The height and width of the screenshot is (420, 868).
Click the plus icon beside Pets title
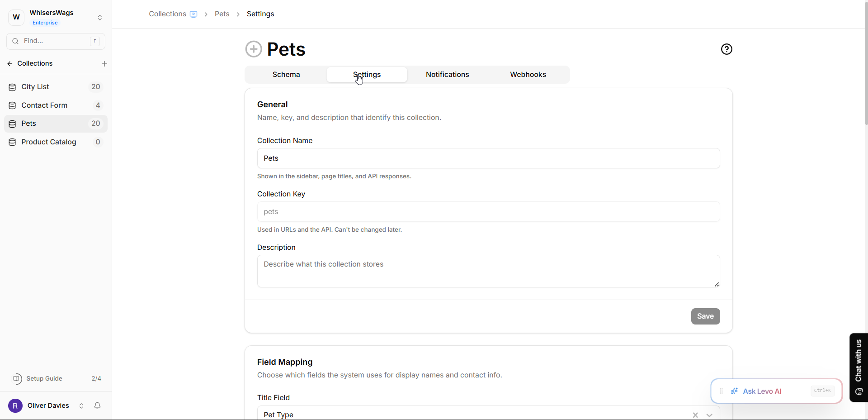click(x=254, y=49)
